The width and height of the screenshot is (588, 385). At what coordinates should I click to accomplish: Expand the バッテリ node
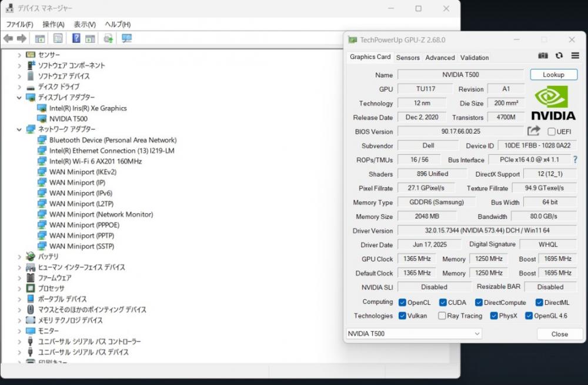point(19,257)
